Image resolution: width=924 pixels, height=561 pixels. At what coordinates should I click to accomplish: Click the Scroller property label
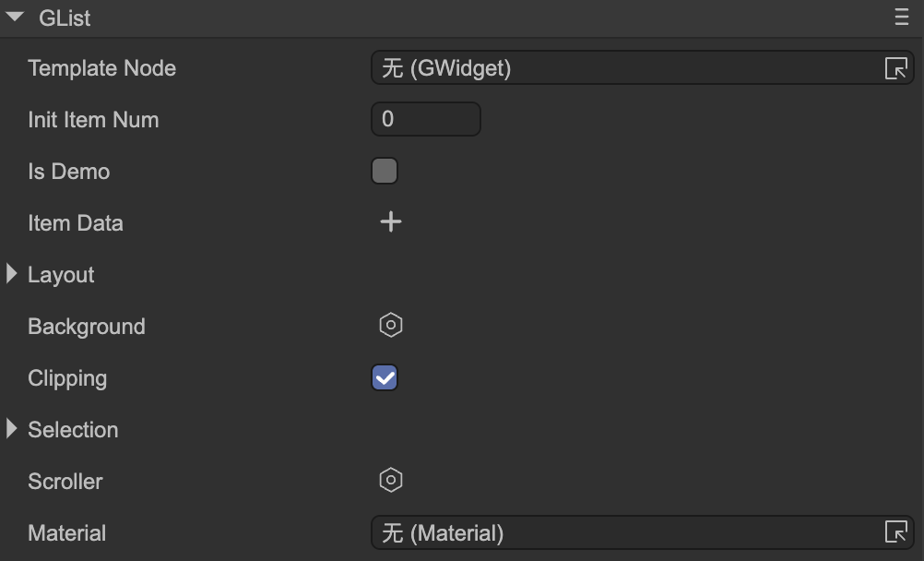65,482
